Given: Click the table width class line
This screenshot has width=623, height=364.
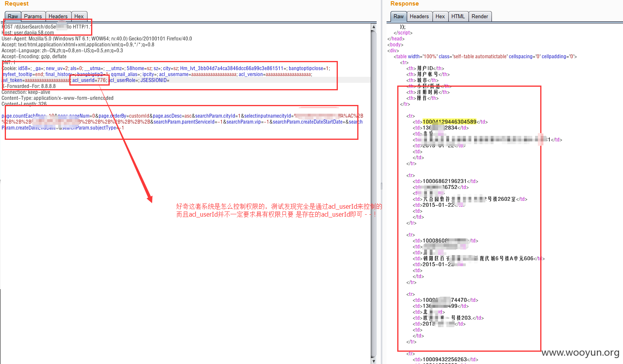Looking at the screenshot, I should click(485, 57).
